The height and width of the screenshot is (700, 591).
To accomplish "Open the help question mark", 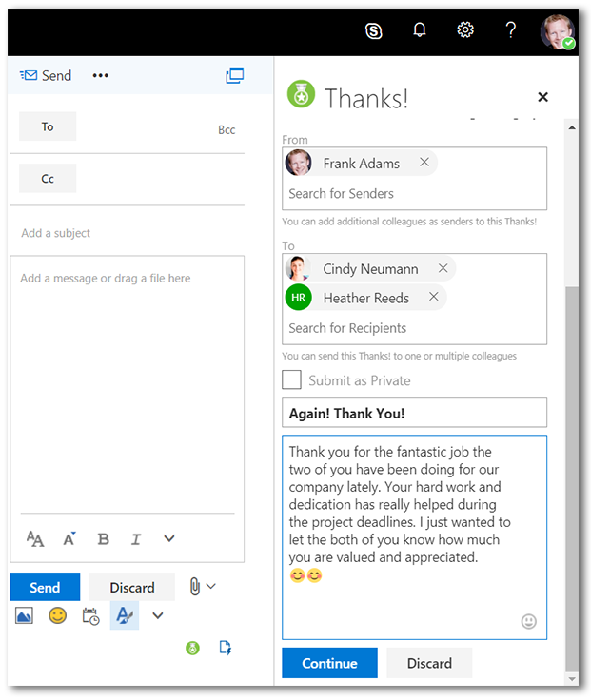I will (x=511, y=29).
